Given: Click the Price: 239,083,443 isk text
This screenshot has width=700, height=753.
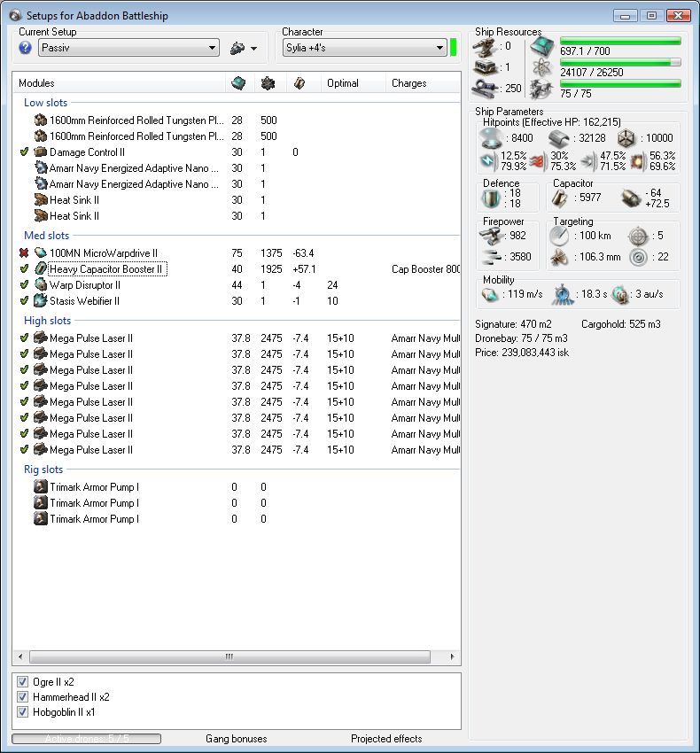Looking at the screenshot, I should pyautogui.click(x=522, y=353).
